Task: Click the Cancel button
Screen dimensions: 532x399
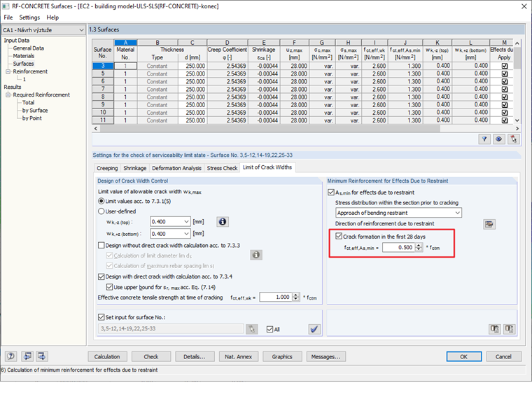Action: coord(503,356)
